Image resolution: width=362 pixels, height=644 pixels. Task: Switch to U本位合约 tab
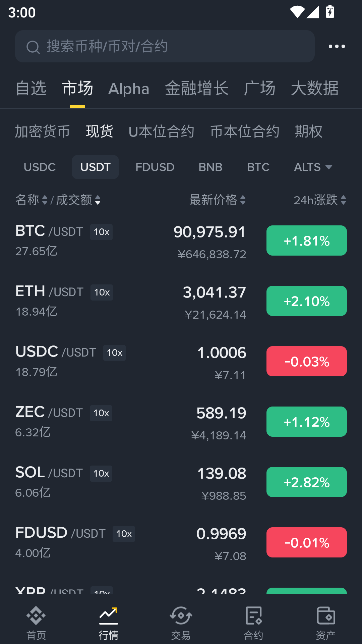161,131
